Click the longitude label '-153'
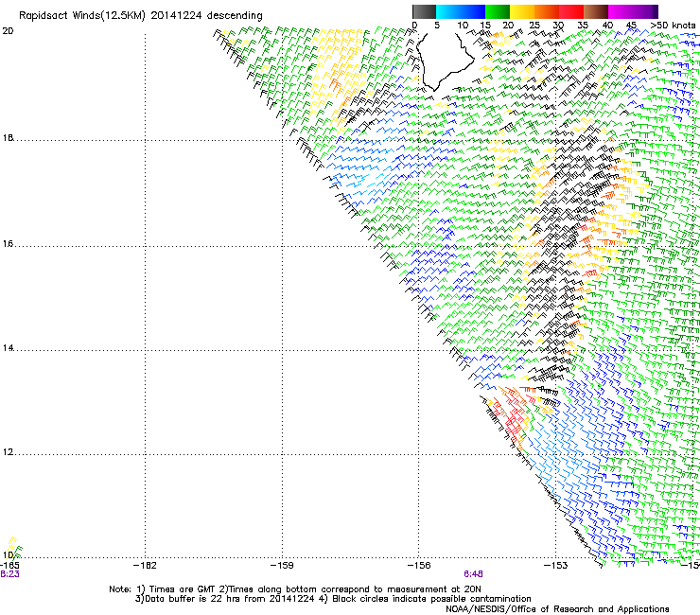 (556, 566)
